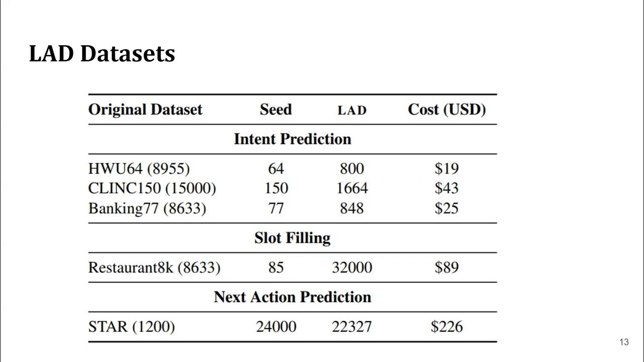This screenshot has height=362, width=644.
Task: Click the Next Action Prediction heading
Action: coord(292,297)
